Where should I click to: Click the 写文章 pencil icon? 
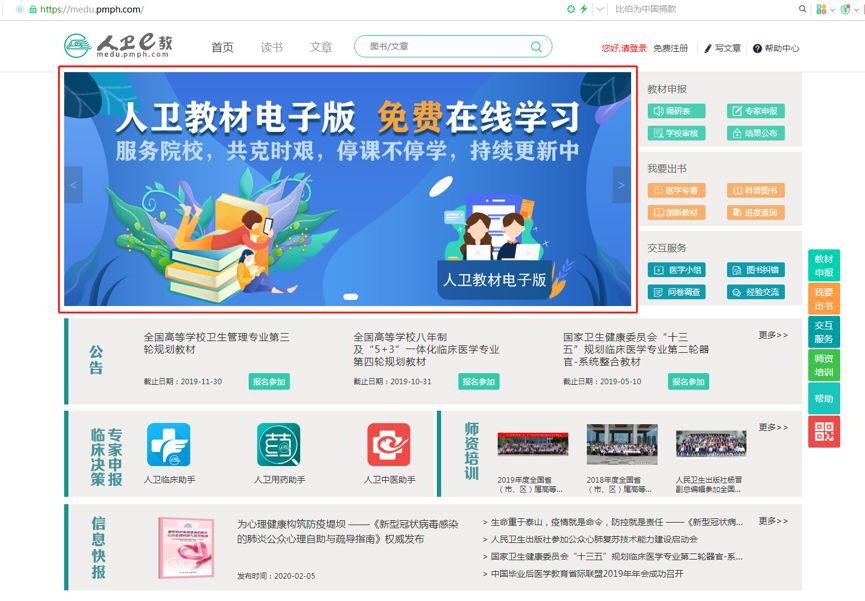[x=708, y=48]
